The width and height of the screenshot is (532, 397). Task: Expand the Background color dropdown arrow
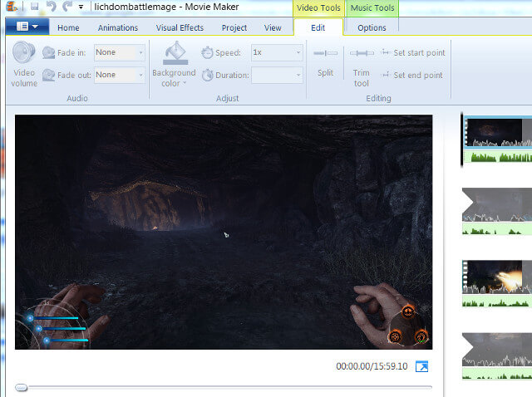click(185, 83)
